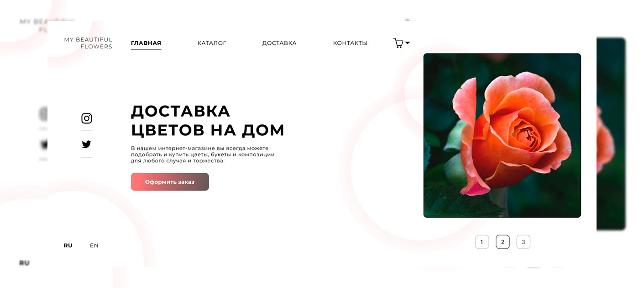The height and width of the screenshot is (288, 644).
Task: Click the orange rose slide image
Action: [x=502, y=135]
